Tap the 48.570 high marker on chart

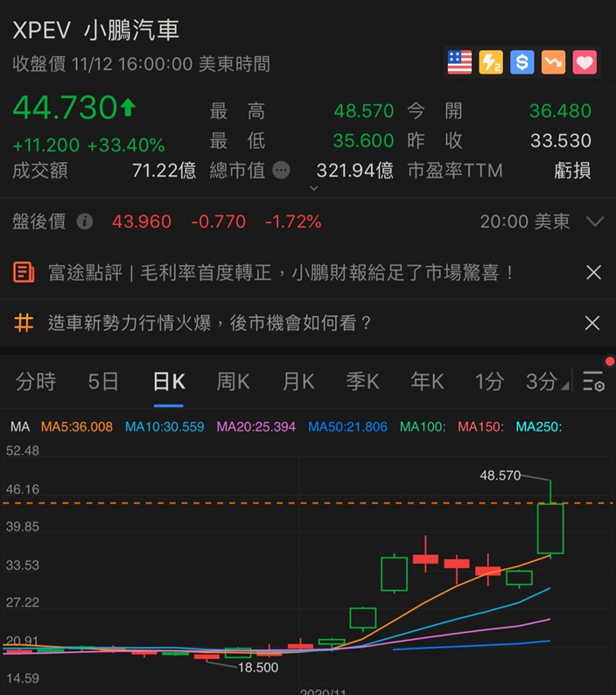point(500,475)
